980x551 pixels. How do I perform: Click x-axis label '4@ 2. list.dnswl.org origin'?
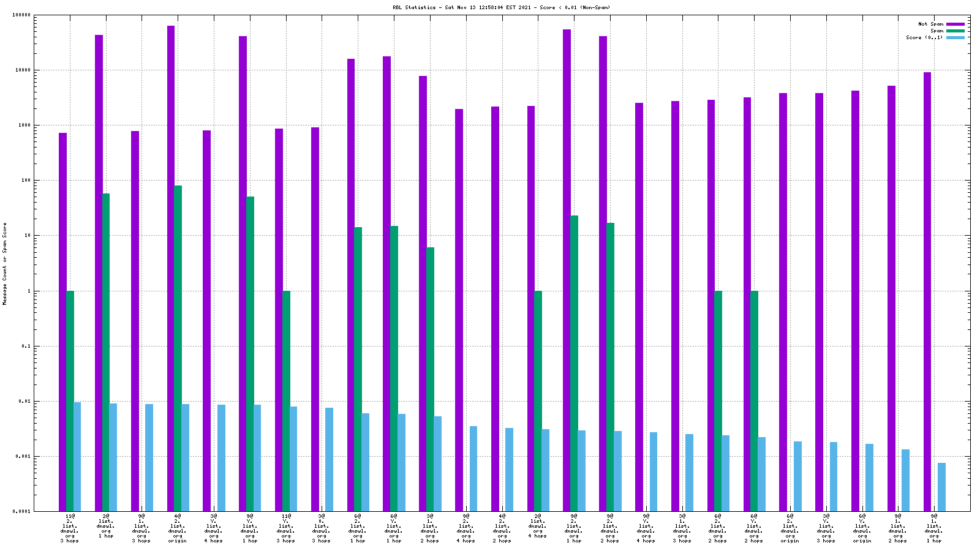[x=178, y=528]
